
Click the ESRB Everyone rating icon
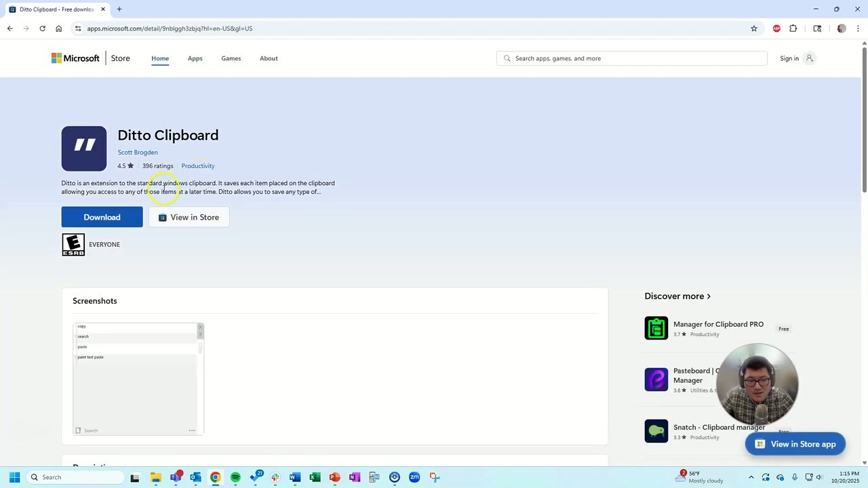tap(73, 244)
